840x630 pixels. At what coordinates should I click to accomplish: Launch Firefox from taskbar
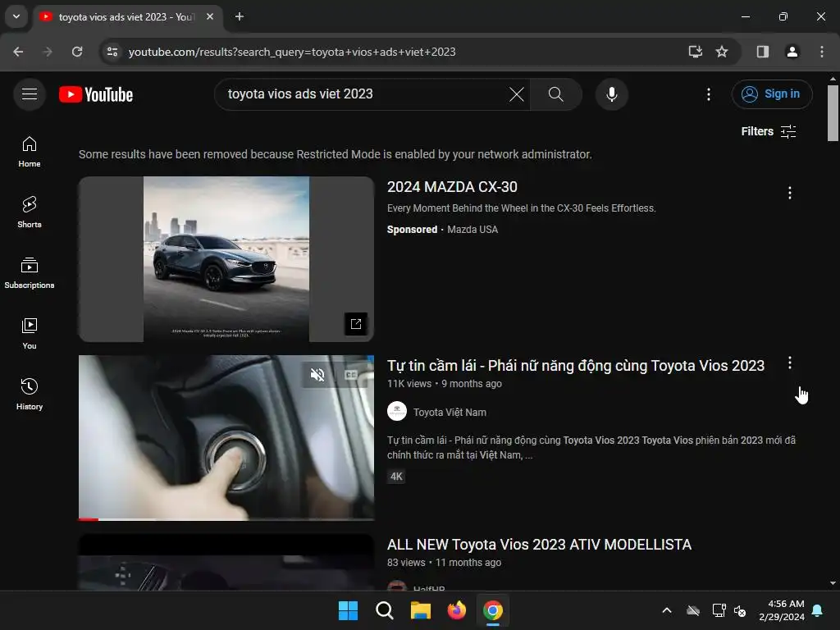(x=456, y=610)
